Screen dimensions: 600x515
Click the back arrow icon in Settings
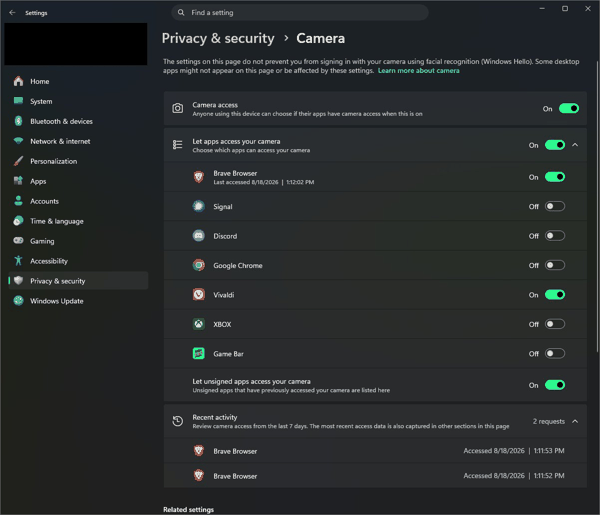point(12,13)
